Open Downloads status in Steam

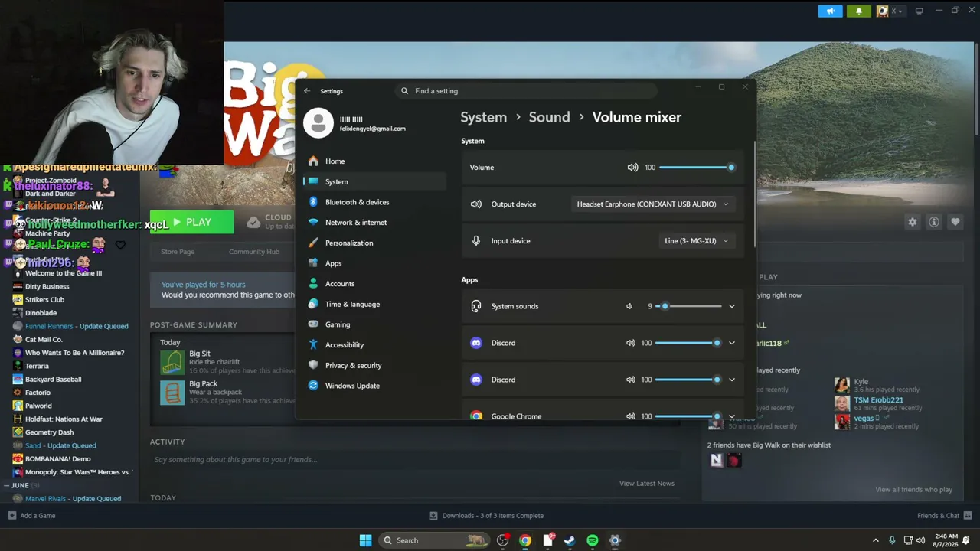pyautogui.click(x=486, y=516)
